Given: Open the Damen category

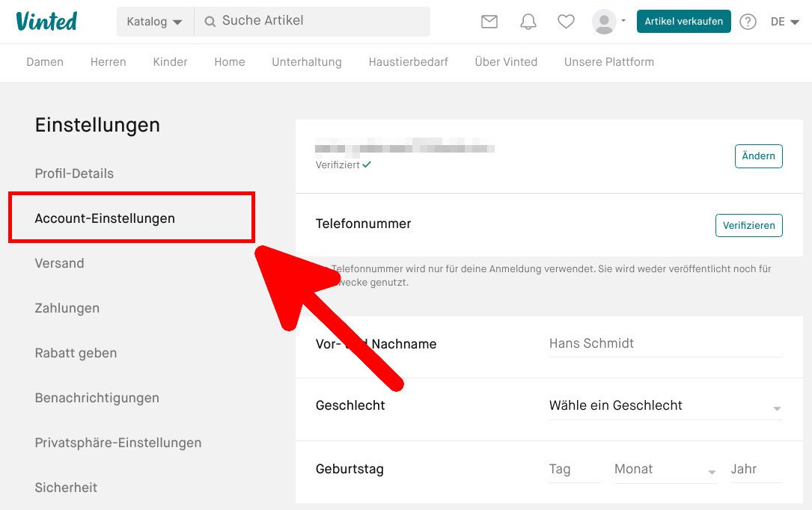Looking at the screenshot, I should pyautogui.click(x=45, y=62).
